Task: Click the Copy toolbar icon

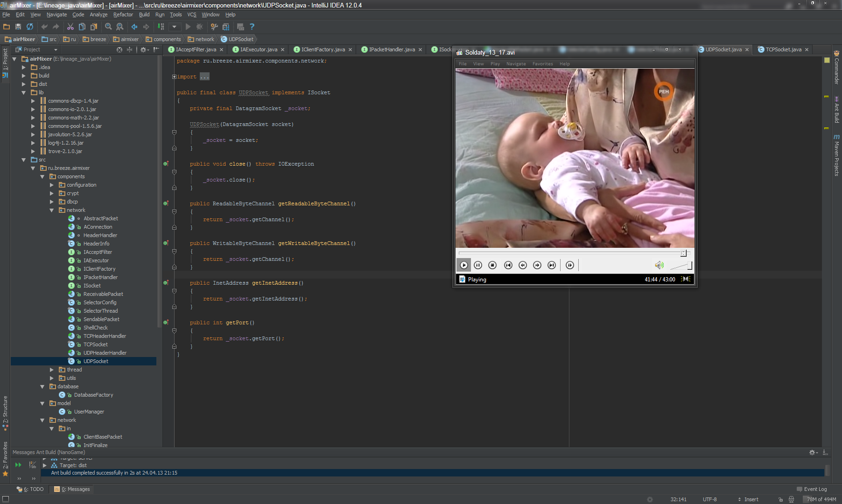Action: pyautogui.click(x=82, y=27)
